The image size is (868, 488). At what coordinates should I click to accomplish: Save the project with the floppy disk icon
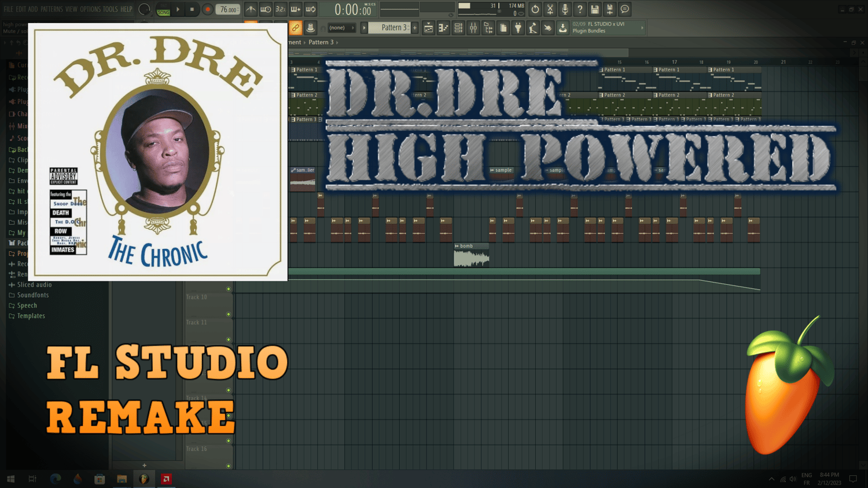(595, 9)
